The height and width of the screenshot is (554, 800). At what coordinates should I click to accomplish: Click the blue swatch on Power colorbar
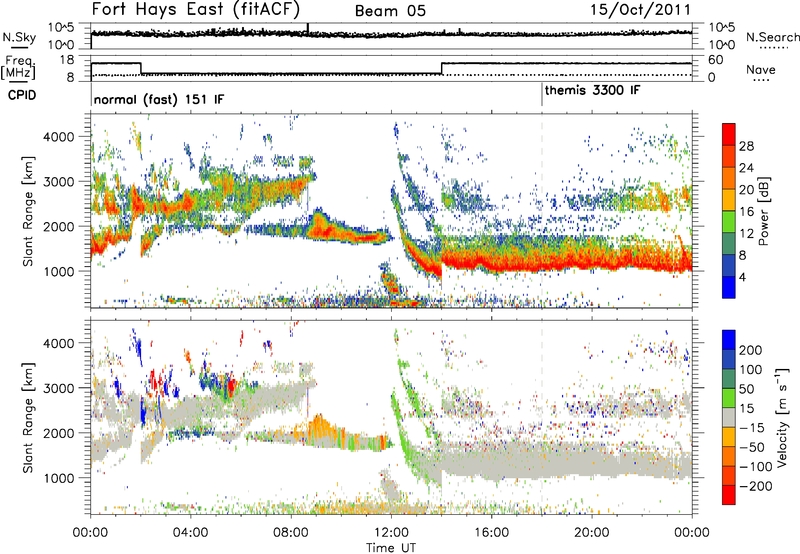pos(729,287)
